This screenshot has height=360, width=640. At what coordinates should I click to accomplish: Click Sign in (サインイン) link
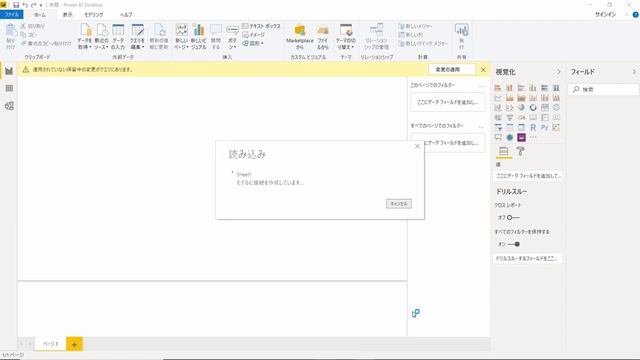click(605, 14)
